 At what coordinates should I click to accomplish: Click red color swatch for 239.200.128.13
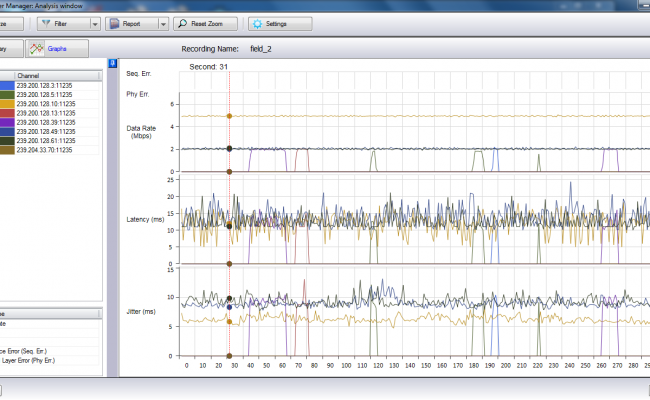[7, 113]
